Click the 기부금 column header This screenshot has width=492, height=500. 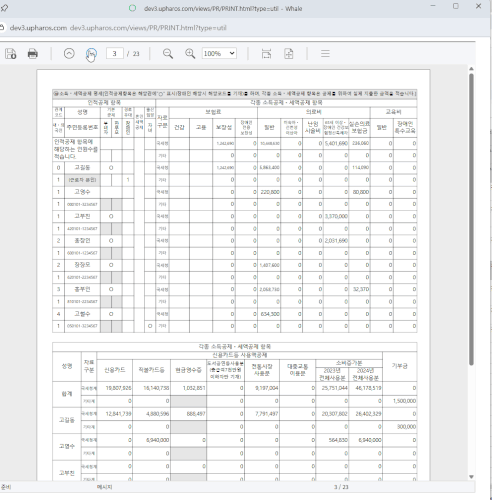click(400, 366)
